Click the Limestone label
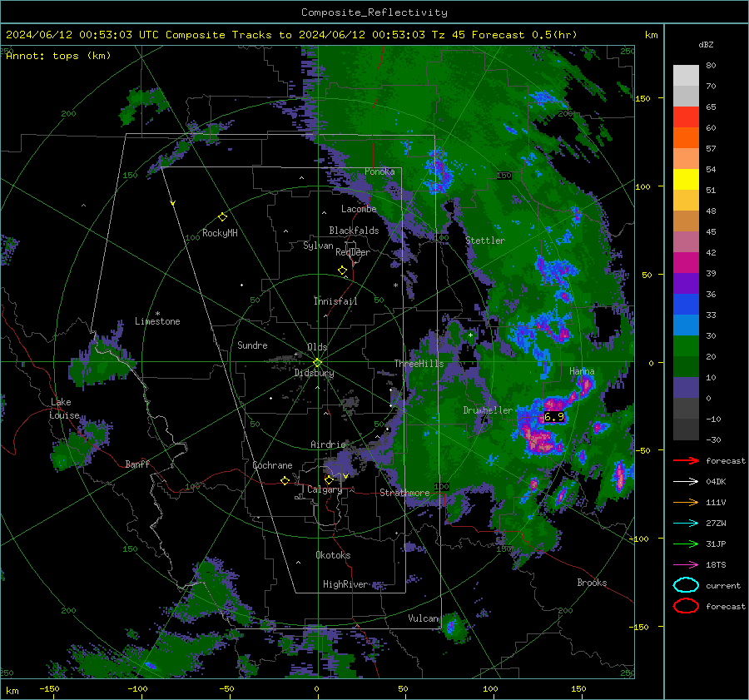749x700 pixels. [157, 321]
